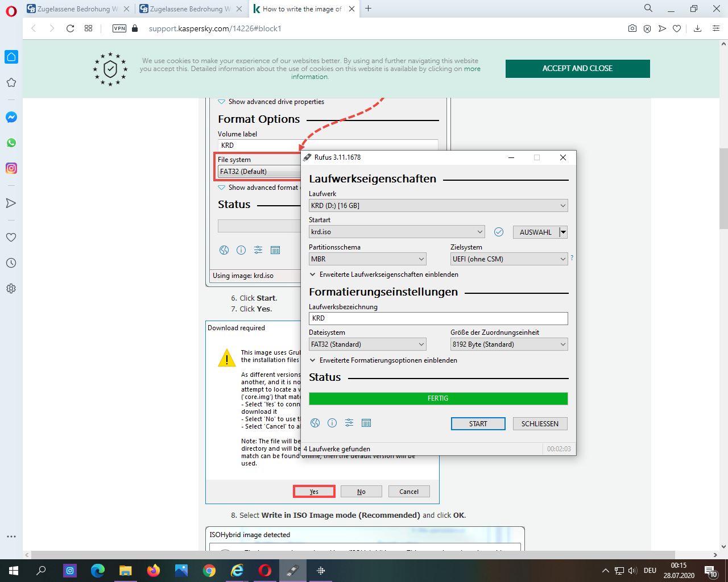Viewport: 728px width, 582px height.
Task: Open Zielsystem UEFI dropdown
Action: click(509, 259)
